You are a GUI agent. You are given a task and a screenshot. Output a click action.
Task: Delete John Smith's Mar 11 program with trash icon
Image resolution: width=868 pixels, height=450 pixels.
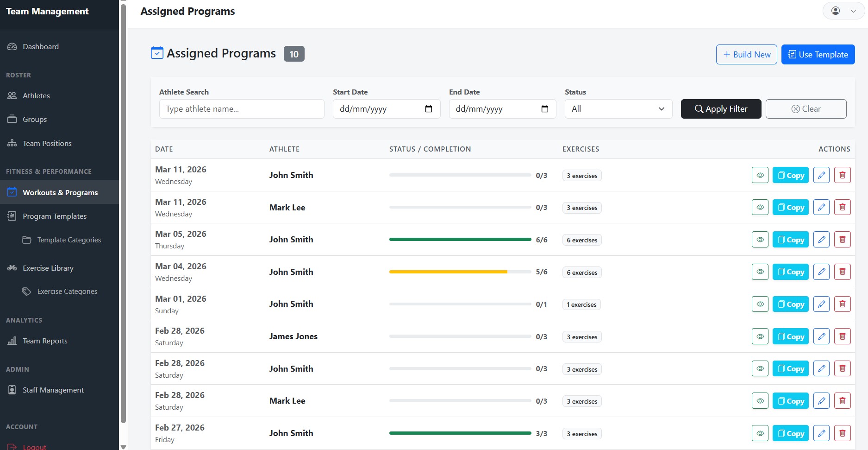click(843, 175)
